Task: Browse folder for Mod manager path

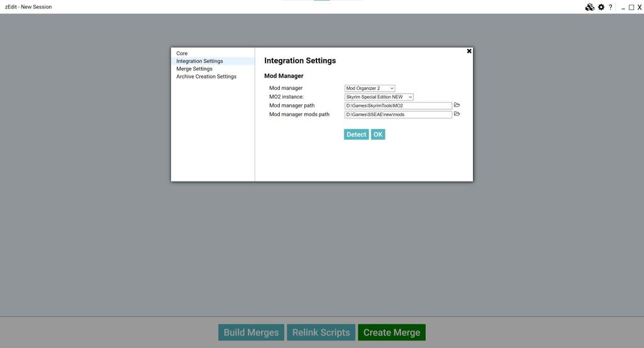Action: (457, 105)
